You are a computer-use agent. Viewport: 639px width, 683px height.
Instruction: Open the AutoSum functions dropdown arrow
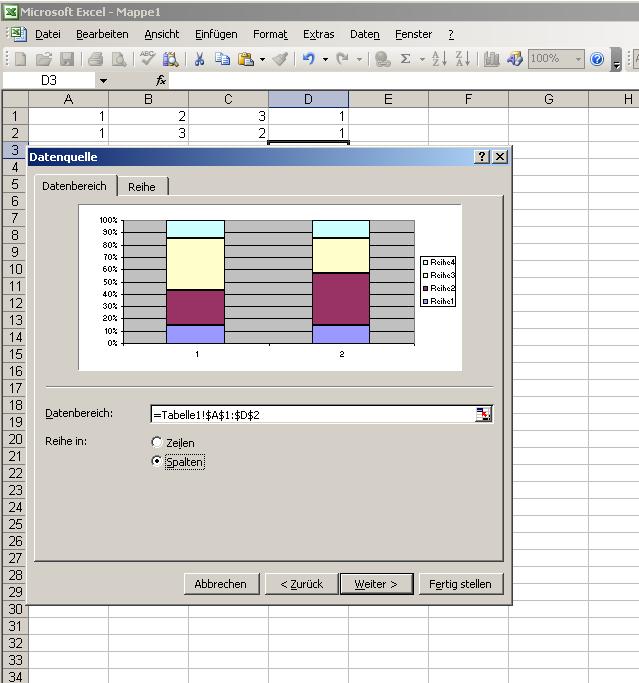(x=422, y=59)
